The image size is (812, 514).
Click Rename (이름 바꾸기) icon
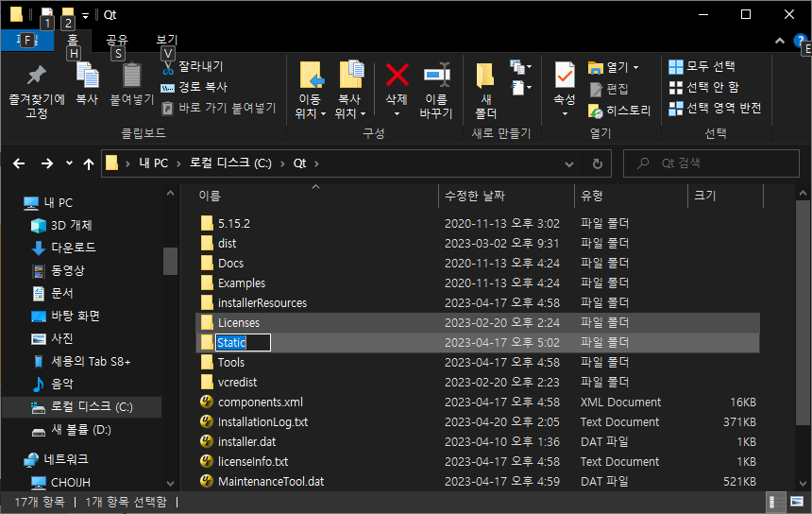436,76
